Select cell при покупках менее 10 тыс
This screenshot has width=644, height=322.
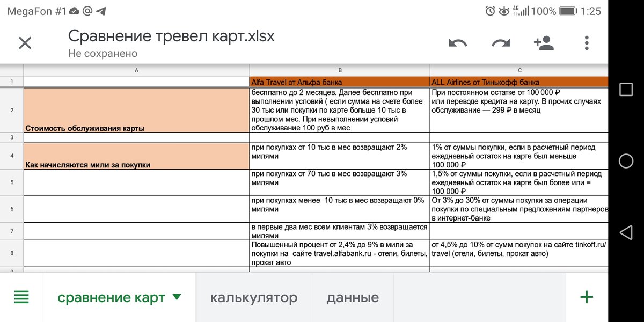coord(340,209)
